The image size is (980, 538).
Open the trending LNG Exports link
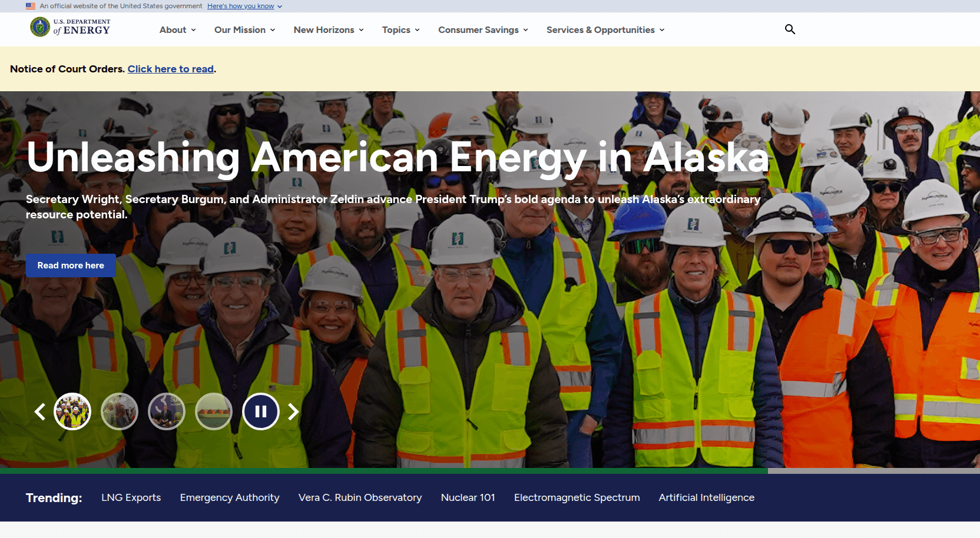131,497
